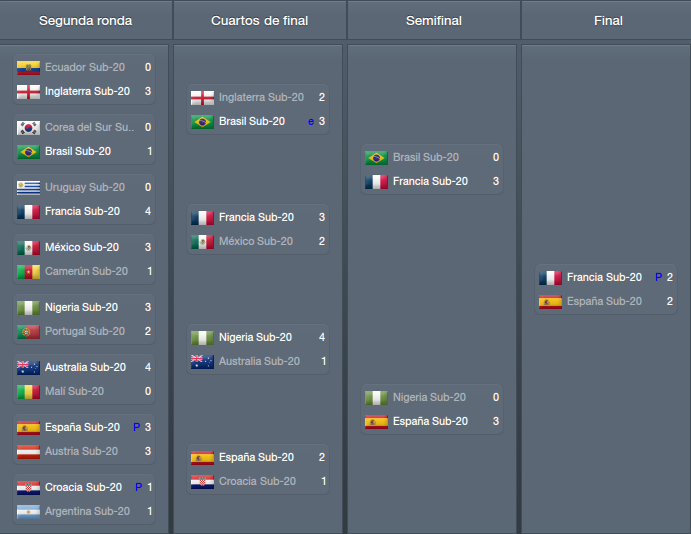Select the Semifinal column header

[434, 20]
